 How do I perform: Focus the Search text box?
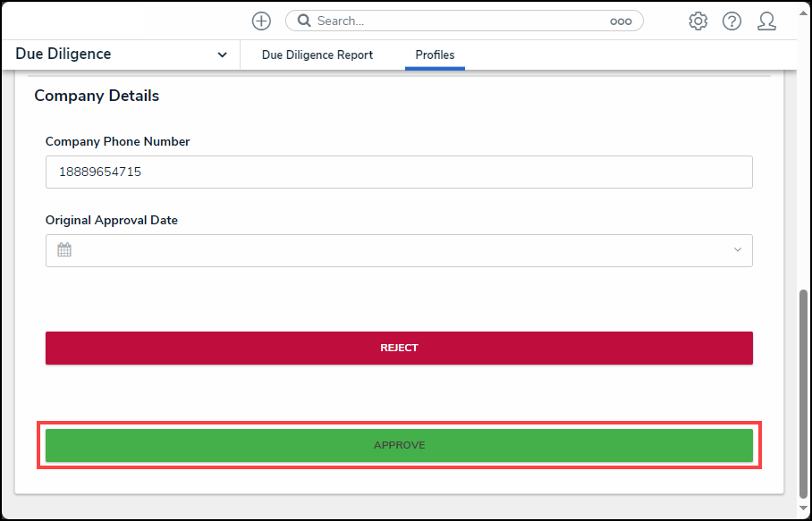[456, 21]
